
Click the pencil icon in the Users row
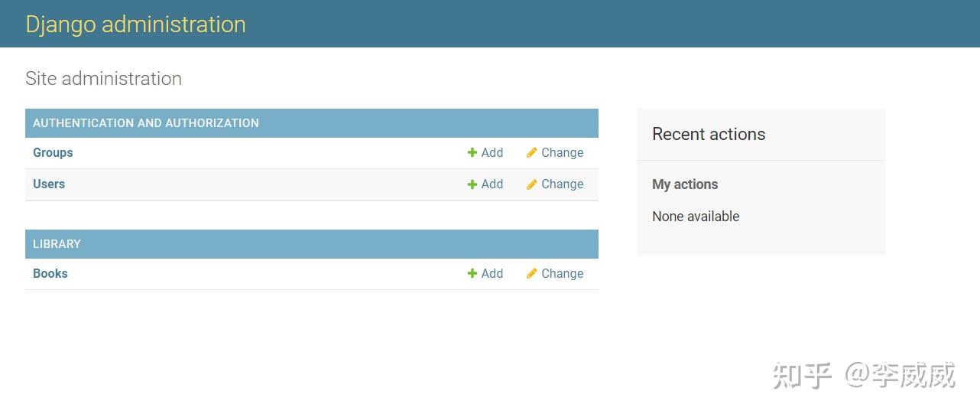532,184
